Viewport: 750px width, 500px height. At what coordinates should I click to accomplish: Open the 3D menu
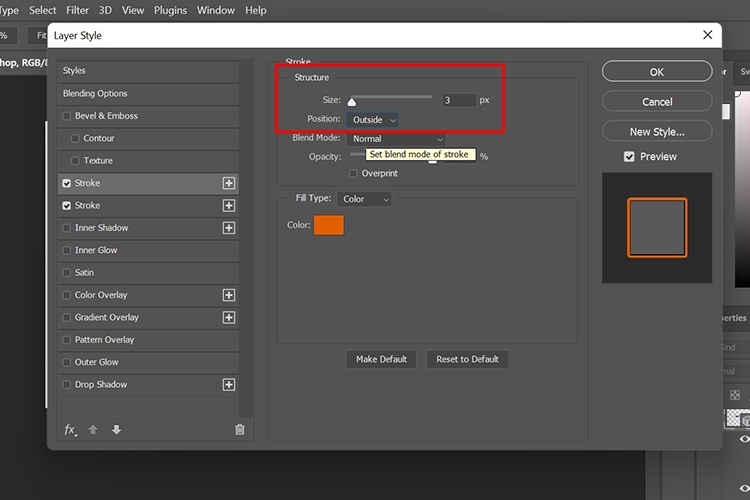pos(105,10)
